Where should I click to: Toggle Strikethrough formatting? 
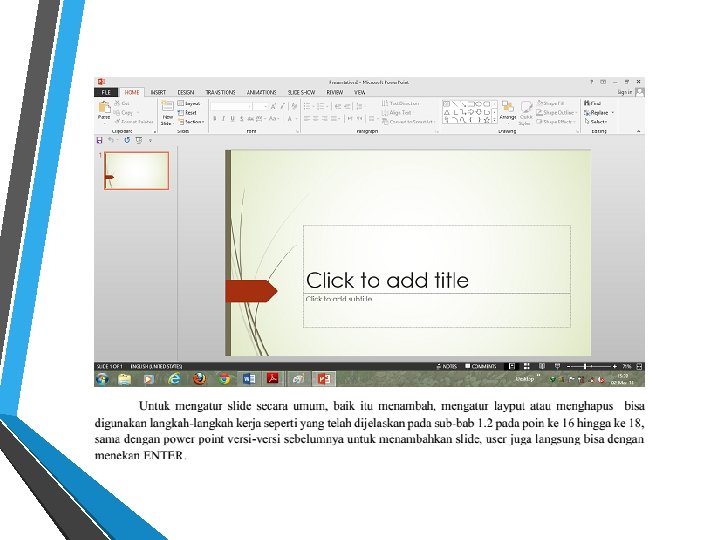[251, 119]
